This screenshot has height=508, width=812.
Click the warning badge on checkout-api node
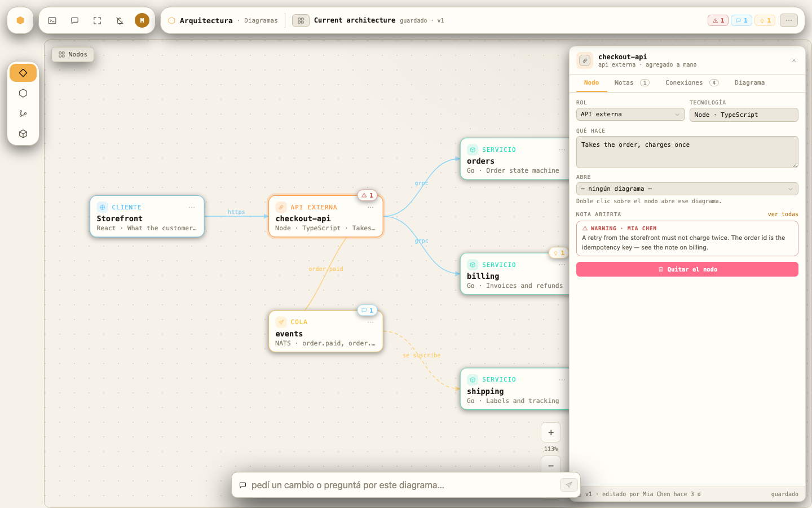367,195
